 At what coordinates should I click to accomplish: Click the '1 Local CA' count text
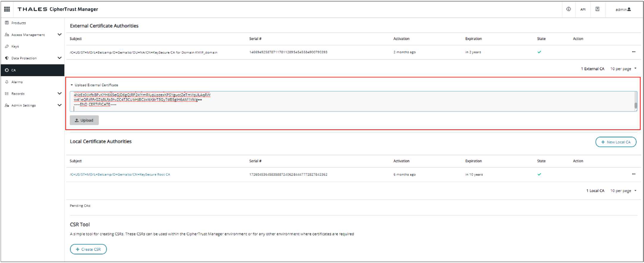click(x=595, y=191)
